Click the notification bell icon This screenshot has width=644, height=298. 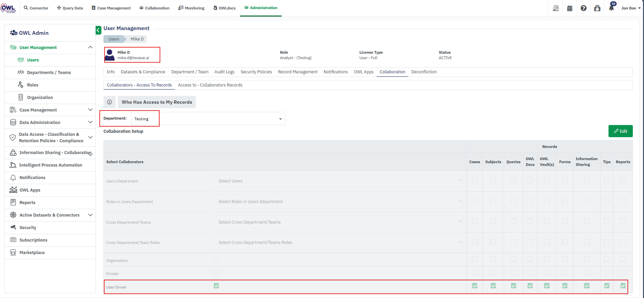coord(611,8)
